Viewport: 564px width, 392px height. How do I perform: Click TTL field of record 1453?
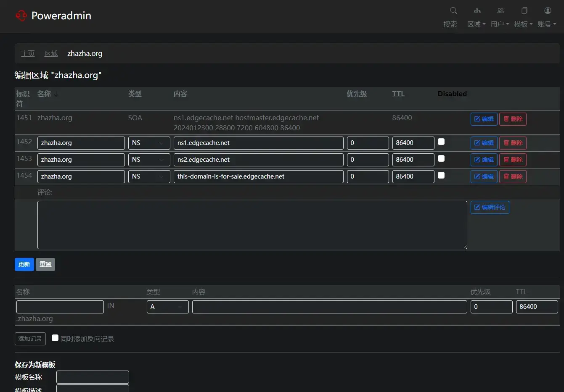[413, 160]
